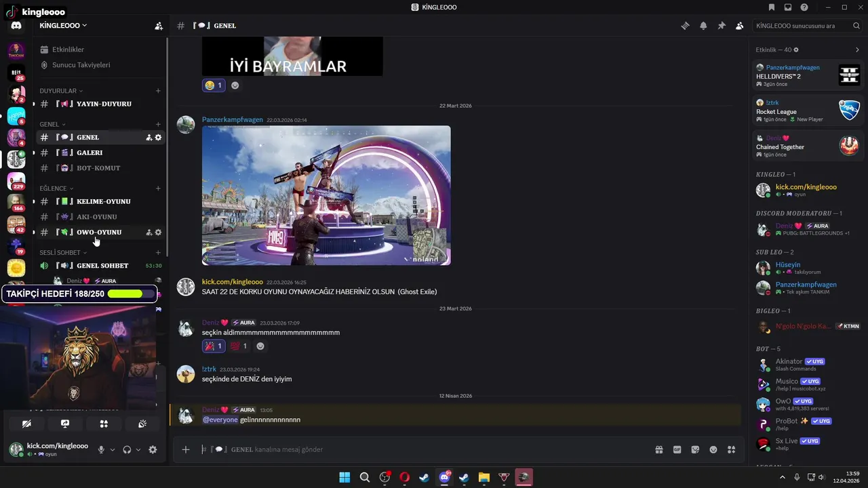Add reaction to Deniz's seçkin message

pyautogui.click(x=260, y=346)
